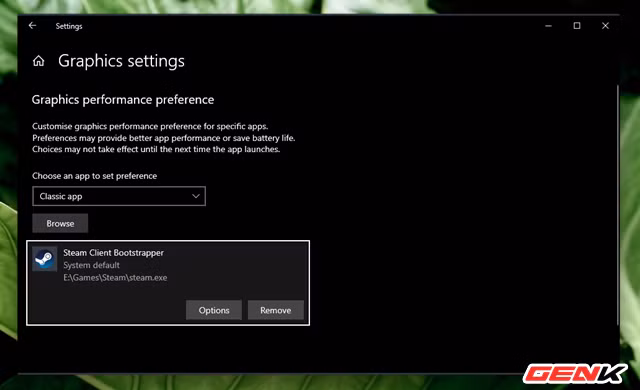This screenshot has height=390, width=640.
Task: Select the Steam Client Bootstrapper entry name
Action: tap(113, 253)
